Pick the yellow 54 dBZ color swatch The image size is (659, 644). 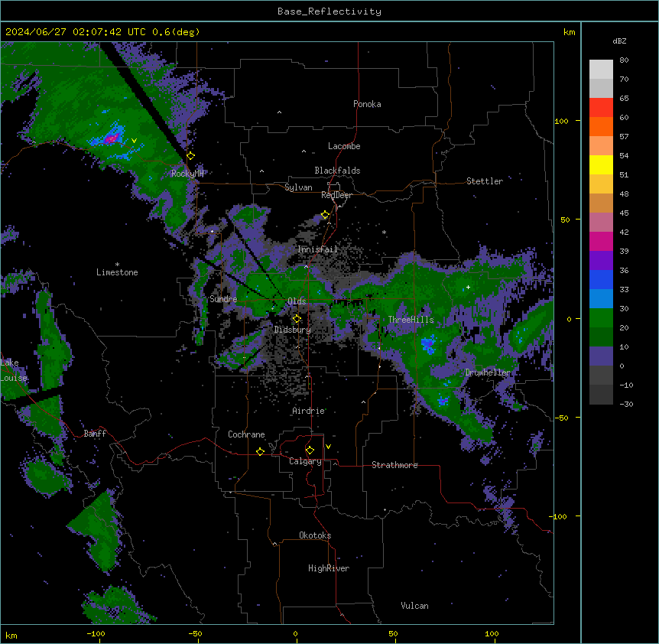click(601, 164)
